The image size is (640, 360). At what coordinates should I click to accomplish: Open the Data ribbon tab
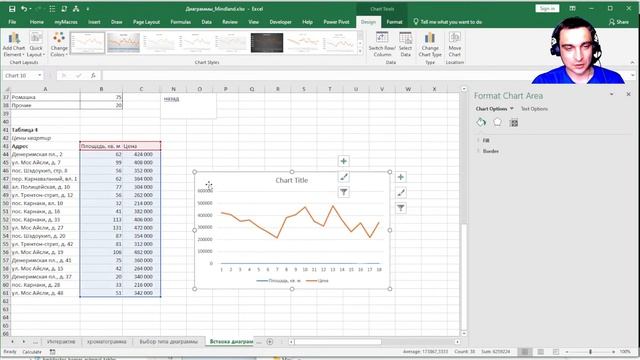(207, 22)
